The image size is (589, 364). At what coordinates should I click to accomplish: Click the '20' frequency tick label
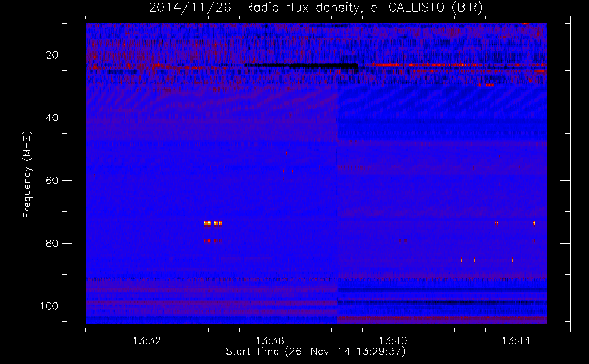(x=52, y=55)
